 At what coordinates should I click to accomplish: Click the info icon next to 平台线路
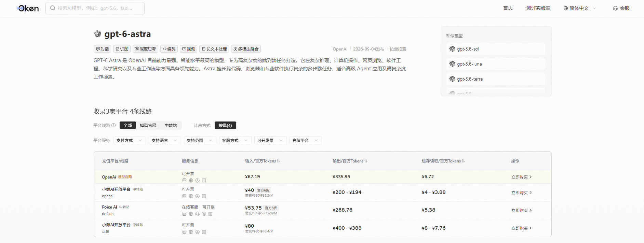click(x=113, y=125)
